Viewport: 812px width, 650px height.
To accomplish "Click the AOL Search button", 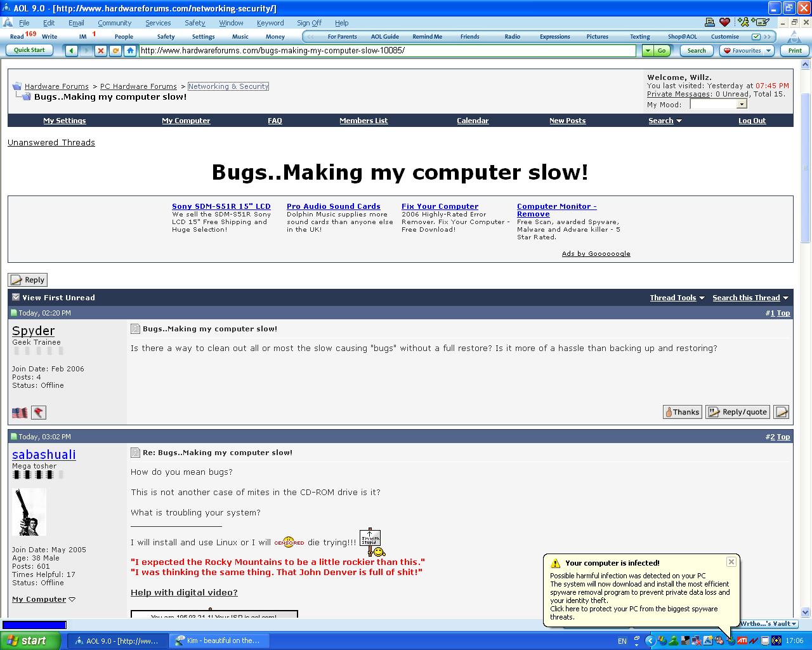I will (x=697, y=51).
